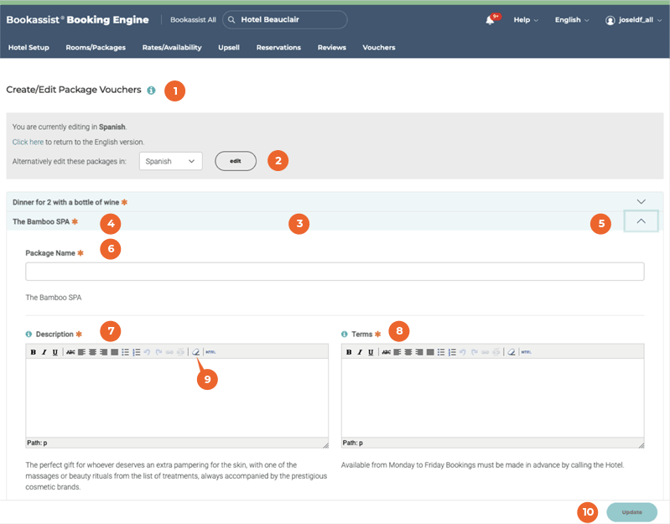Undo in the Description editor
The height and width of the screenshot is (524, 670).
pos(147,352)
